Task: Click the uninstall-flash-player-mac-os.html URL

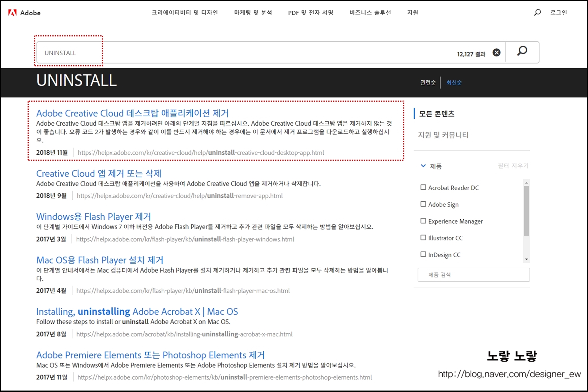Action: point(183,290)
